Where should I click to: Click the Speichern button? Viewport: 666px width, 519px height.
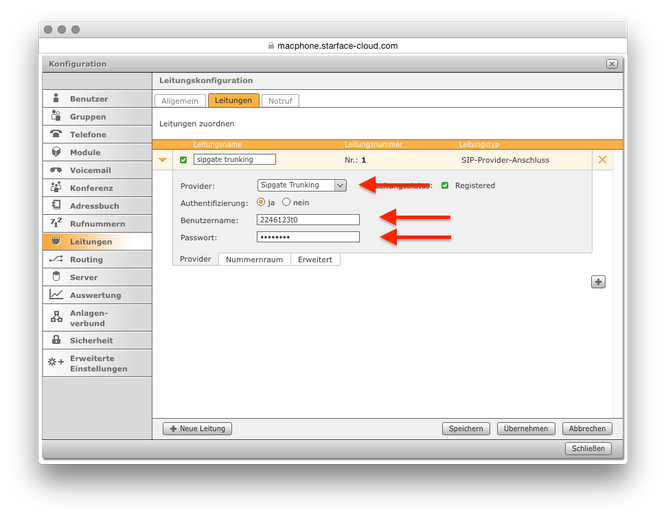click(466, 429)
